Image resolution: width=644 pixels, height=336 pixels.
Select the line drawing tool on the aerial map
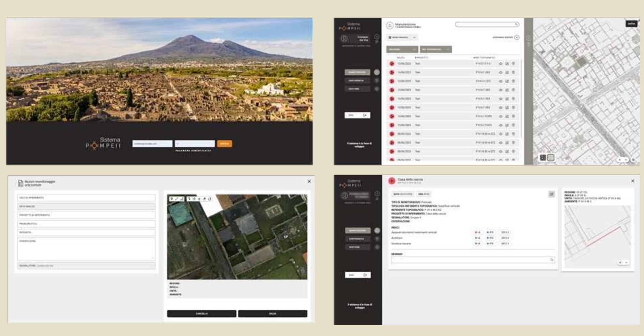tap(177, 199)
